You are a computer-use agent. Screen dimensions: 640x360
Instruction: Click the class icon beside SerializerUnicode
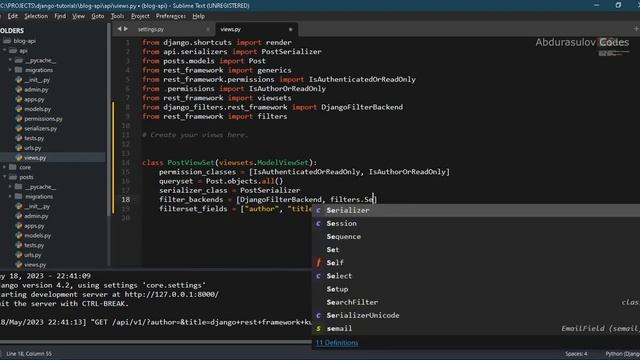(x=318, y=316)
